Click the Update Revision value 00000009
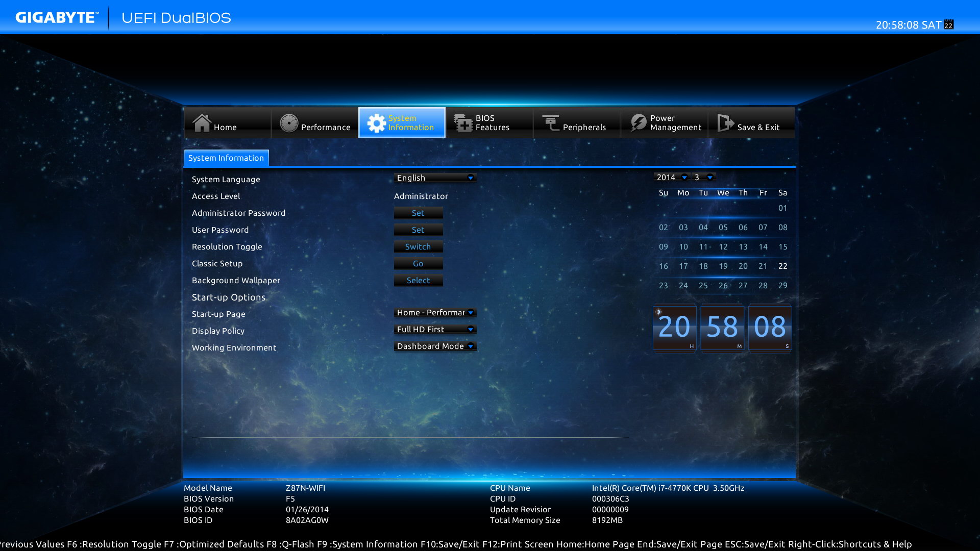The width and height of the screenshot is (980, 551). tap(610, 509)
